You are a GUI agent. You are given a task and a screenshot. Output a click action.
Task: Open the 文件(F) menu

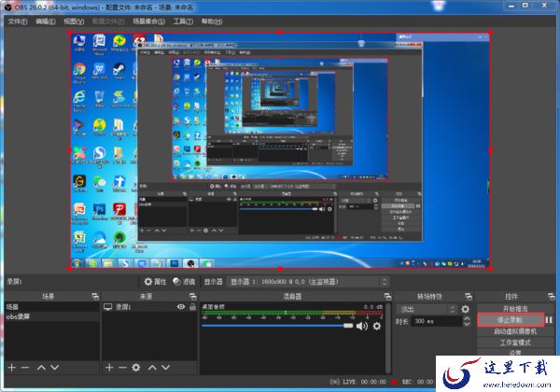[18, 21]
